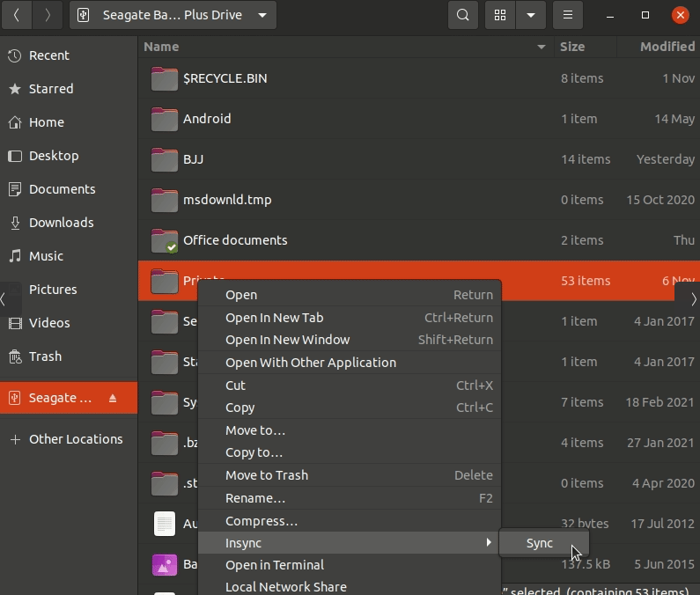Sort by the Size column header

[x=572, y=47]
